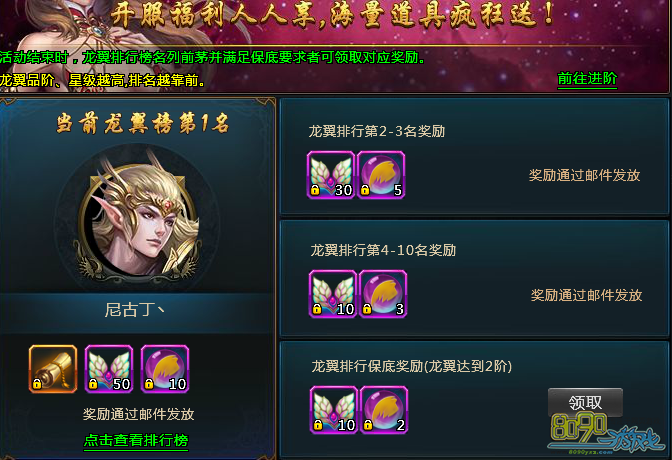Select the wing feather icon with 50
672x460 pixels.
[x=109, y=369]
